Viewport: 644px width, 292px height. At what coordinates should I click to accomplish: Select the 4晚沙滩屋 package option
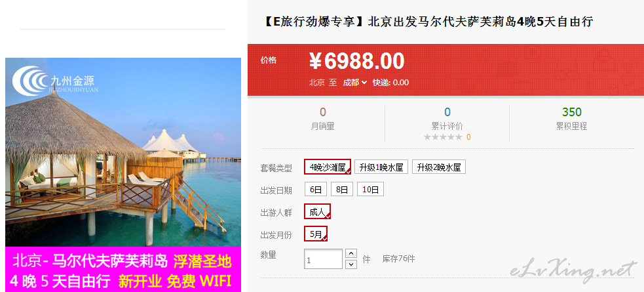point(328,167)
